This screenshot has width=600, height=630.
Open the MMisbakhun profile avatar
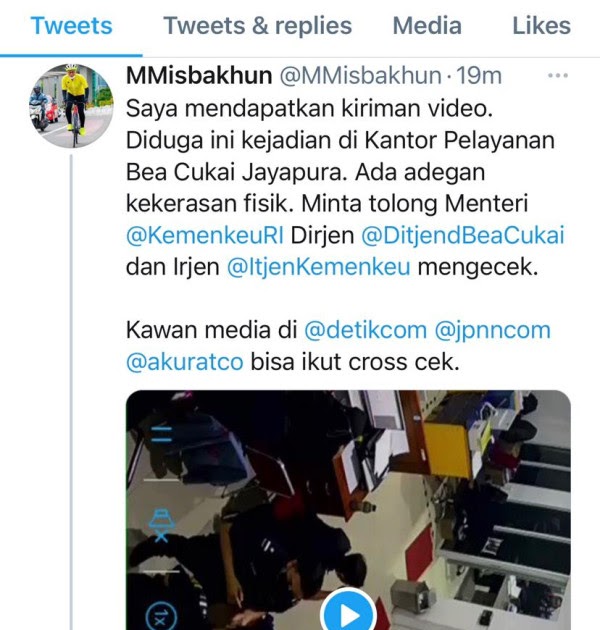tap(72, 106)
